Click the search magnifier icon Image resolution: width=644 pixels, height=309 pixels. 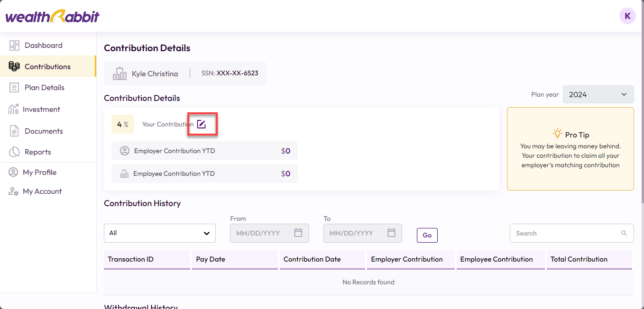[x=623, y=233]
